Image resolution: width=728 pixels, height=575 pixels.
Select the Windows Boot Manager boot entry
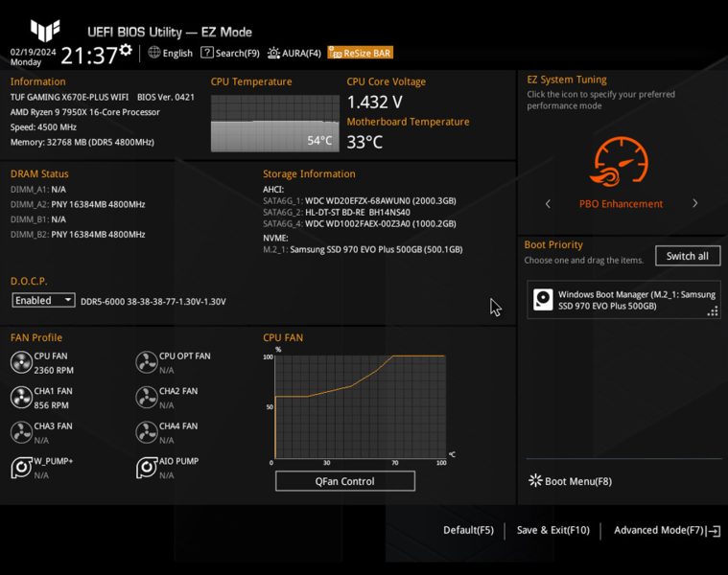coord(623,300)
